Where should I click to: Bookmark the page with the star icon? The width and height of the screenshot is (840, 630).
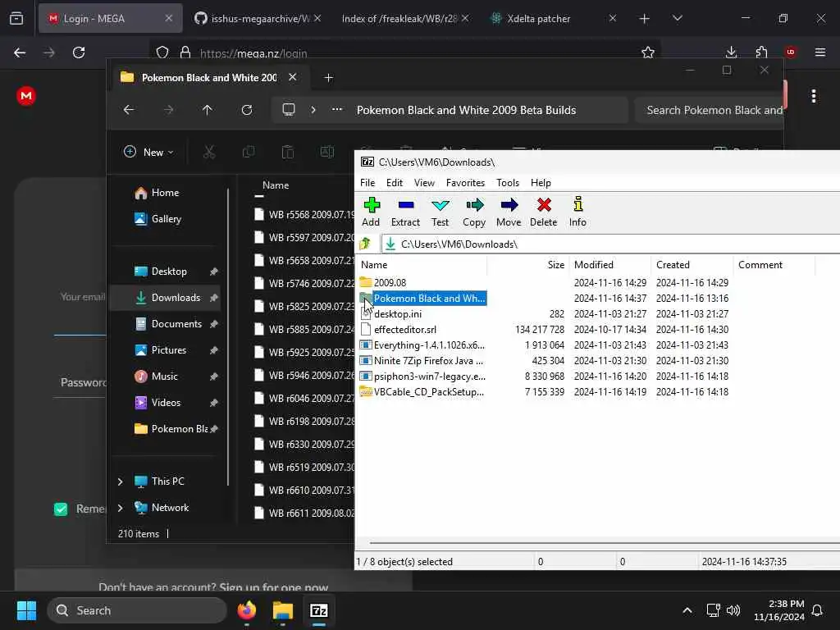click(x=648, y=52)
